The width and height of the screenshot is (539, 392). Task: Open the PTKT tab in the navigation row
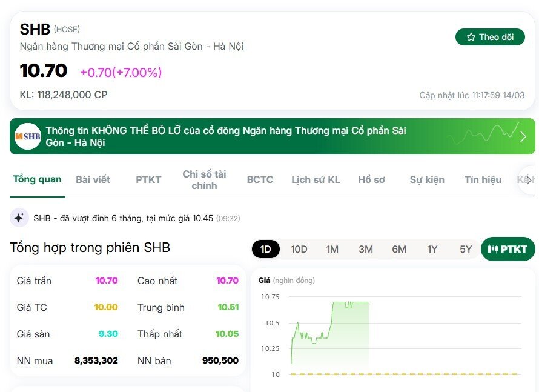(148, 179)
